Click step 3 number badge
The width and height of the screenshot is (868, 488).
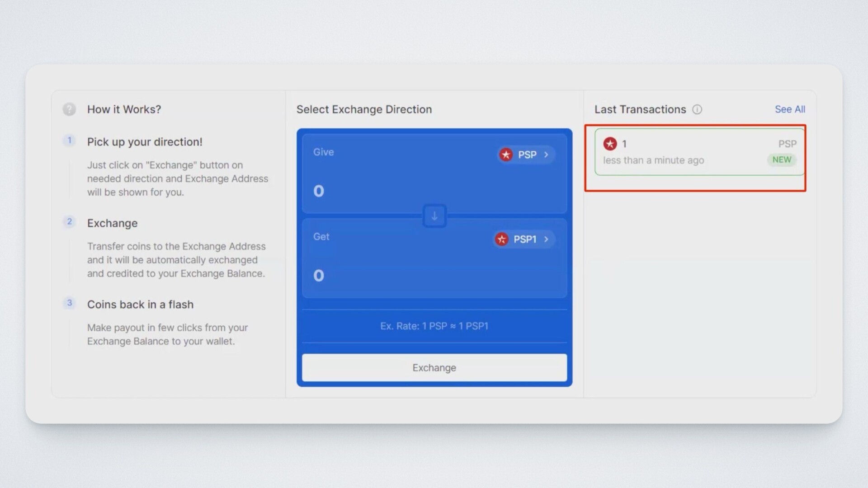69,303
